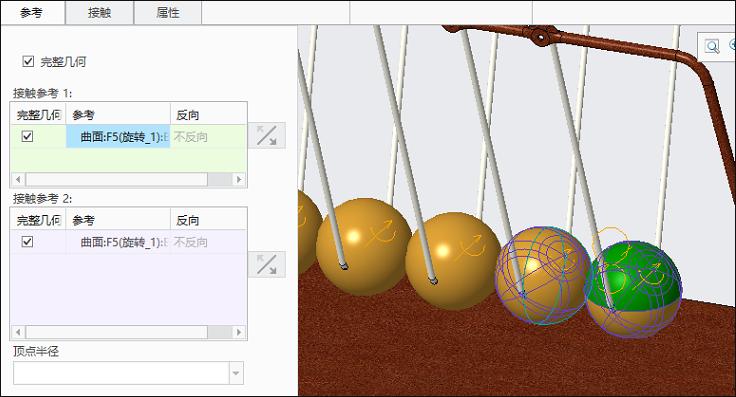Click horizontal scrollbar of reference 2 list
Screen dimensions: 736x397
pyautogui.click(x=116, y=332)
